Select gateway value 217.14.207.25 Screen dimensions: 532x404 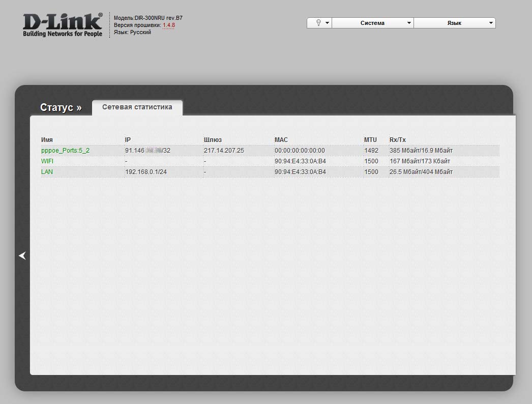point(224,151)
